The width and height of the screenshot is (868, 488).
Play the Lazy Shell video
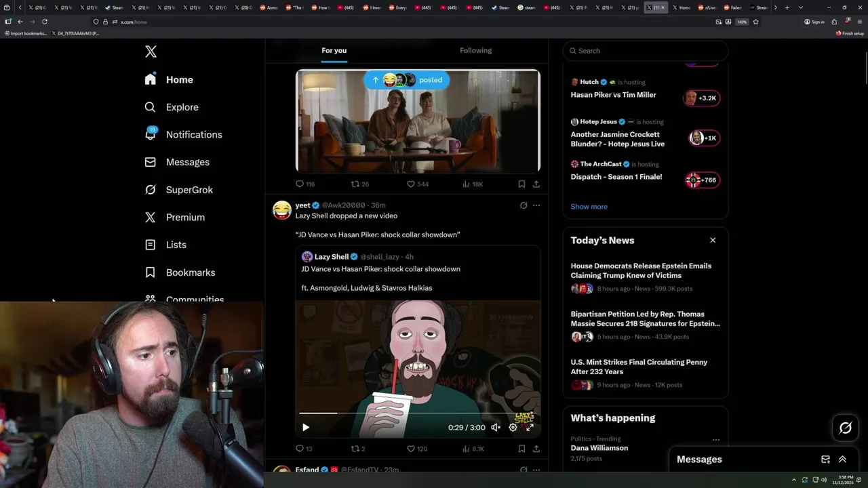(306, 427)
